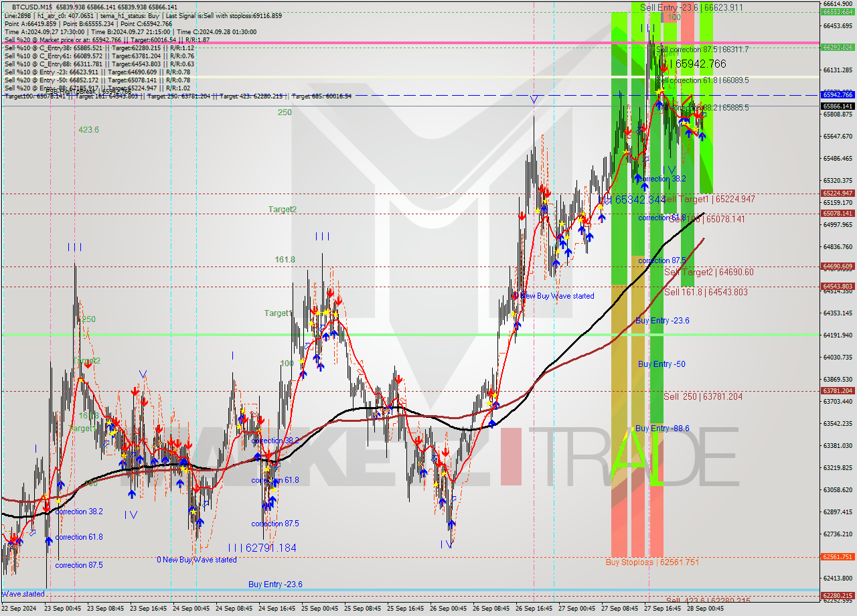Image resolution: width=857 pixels, height=616 pixels.
Task: Click '26 Sep 16:45' on the time axis
Action: [533, 608]
